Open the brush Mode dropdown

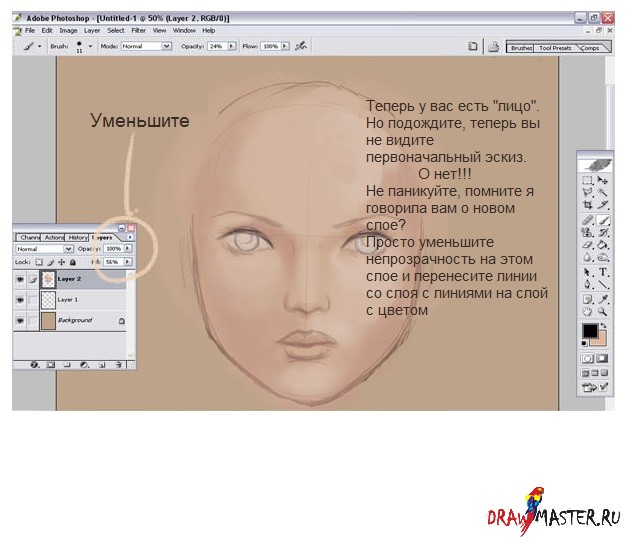166,46
